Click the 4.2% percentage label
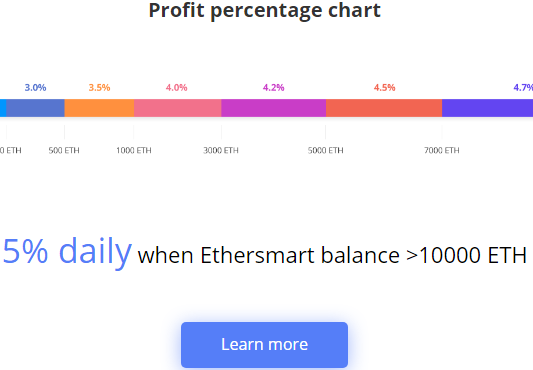The image size is (533, 370). pos(274,88)
